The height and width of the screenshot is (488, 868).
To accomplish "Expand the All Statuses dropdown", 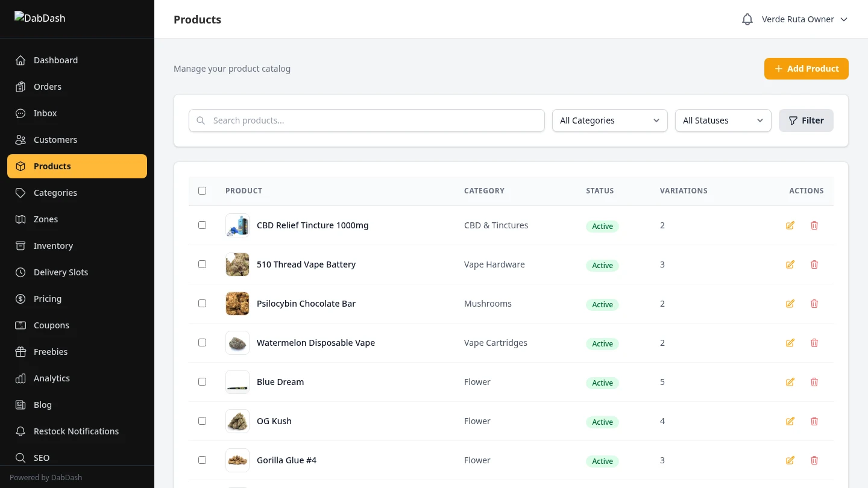I will point(723,120).
